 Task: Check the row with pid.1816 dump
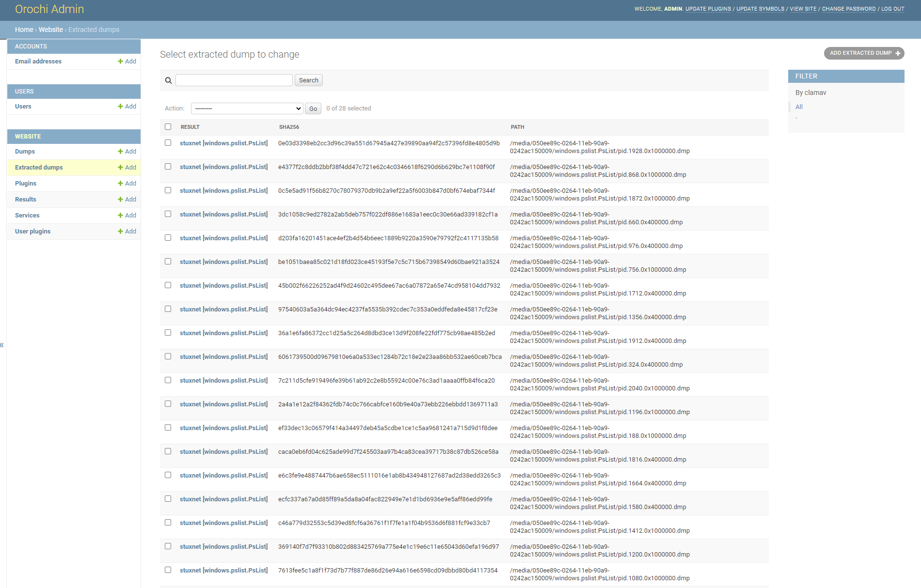[x=168, y=451]
